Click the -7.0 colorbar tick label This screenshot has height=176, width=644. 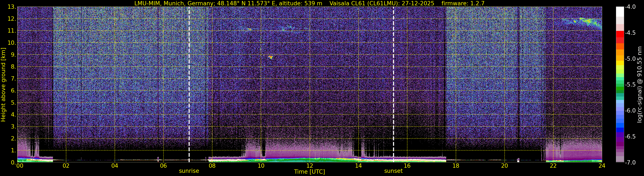click(x=630, y=162)
